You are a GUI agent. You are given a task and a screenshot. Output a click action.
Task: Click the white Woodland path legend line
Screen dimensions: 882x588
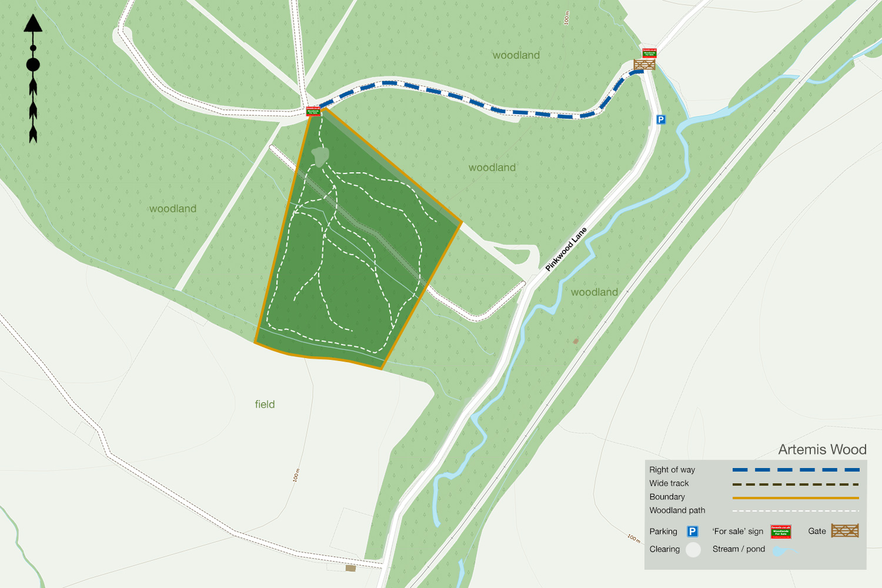click(x=796, y=511)
